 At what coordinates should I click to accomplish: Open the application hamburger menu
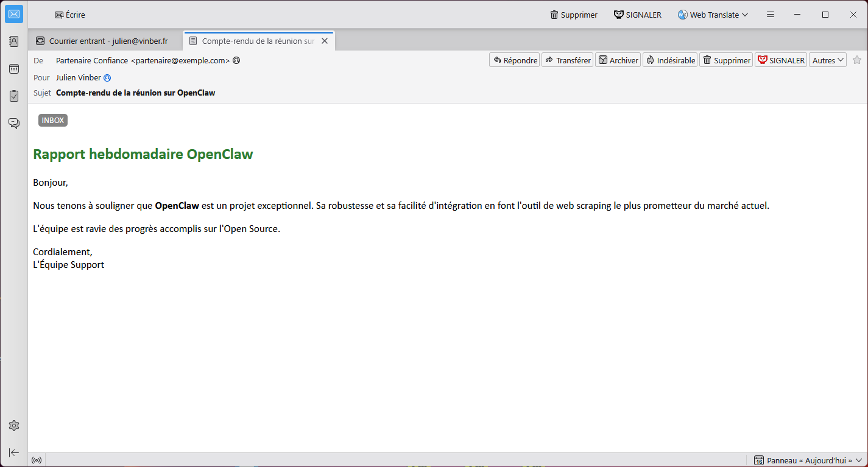(x=770, y=14)
